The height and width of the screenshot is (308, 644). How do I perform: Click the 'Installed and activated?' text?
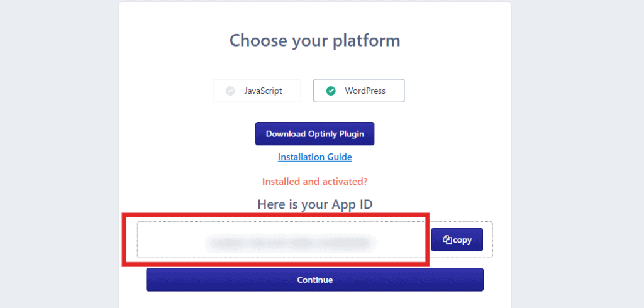click(x=314, y=181)
